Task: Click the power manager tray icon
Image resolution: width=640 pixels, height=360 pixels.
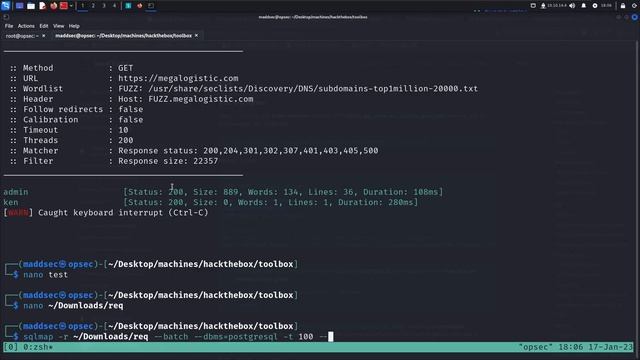Action: click(x=595, y=6)
